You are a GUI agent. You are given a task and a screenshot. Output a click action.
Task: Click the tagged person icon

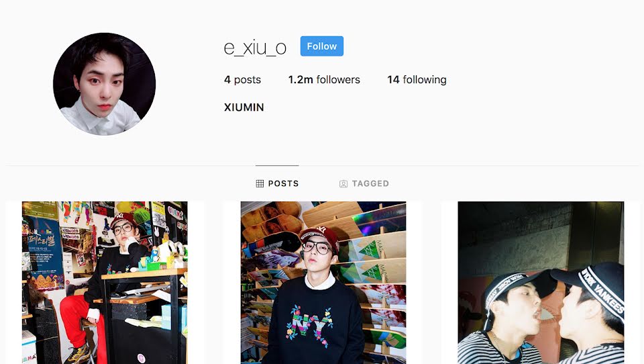[343, 184]
